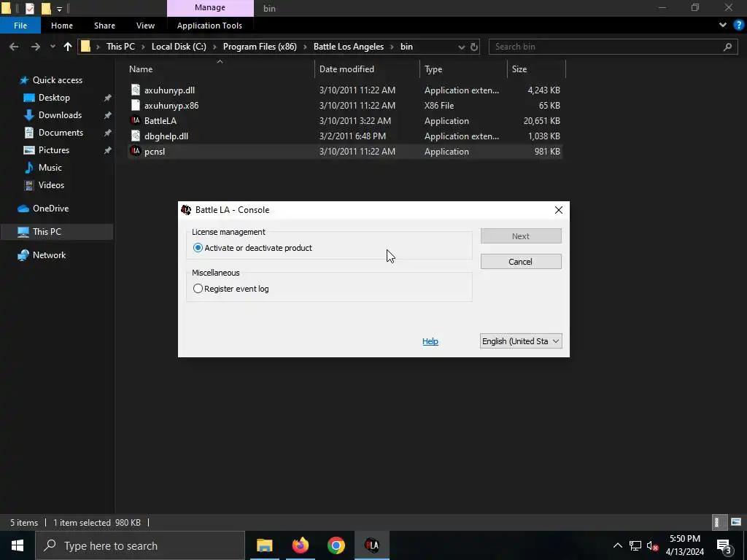The height and width of the screenshot is (560, 747).
Task: Select the pcnsl application icon
Action: click(136, 151)
